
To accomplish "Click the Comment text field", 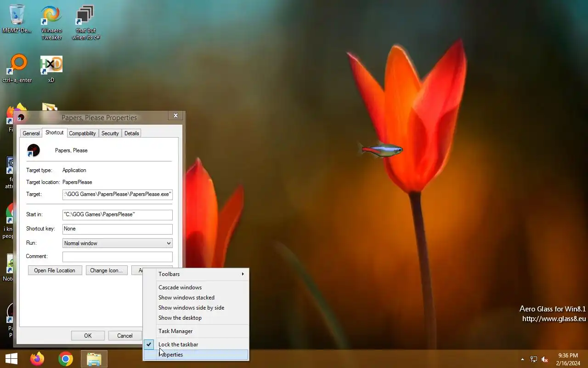I will click(x=118, y=257).
